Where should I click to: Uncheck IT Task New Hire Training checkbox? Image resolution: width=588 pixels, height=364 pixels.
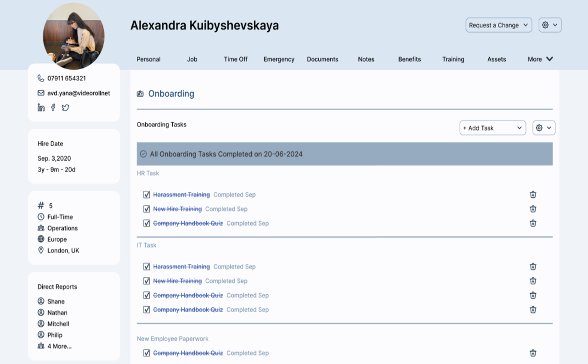coord(147,281)
